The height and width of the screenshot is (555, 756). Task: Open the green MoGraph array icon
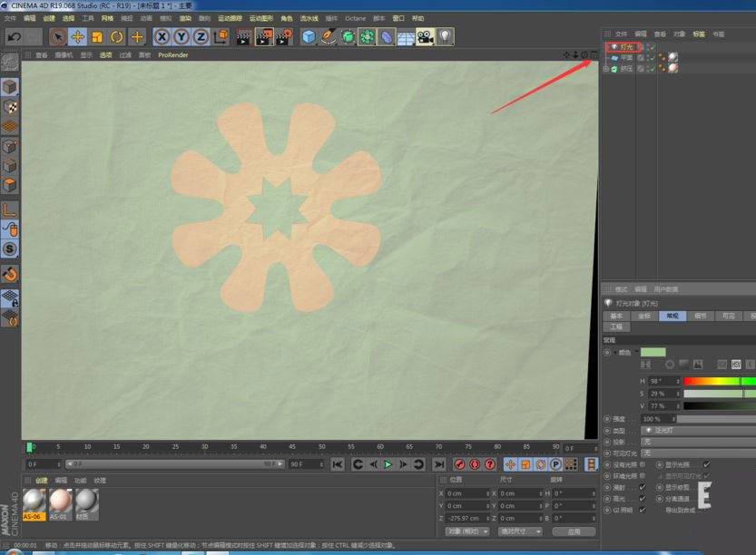pyautogui.click(x=367, y=36)
